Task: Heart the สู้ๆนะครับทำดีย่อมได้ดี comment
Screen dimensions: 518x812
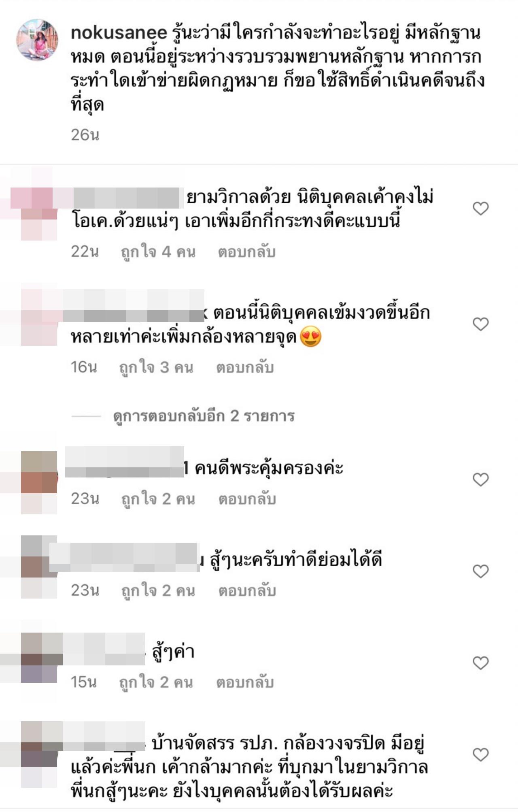Action: [480, 571]
